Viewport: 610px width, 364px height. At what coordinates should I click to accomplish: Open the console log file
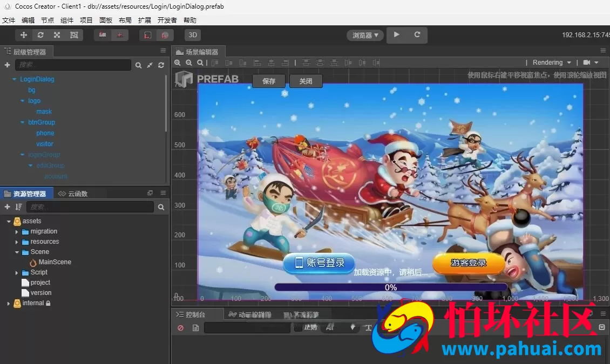point(195,328)
